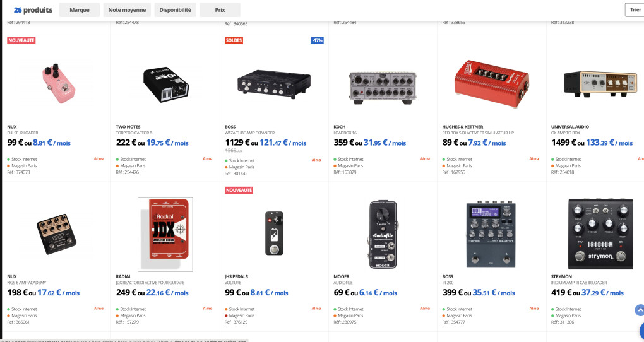
Task: Open the Marque filter dropdown
Action: (x=80, y=10)
